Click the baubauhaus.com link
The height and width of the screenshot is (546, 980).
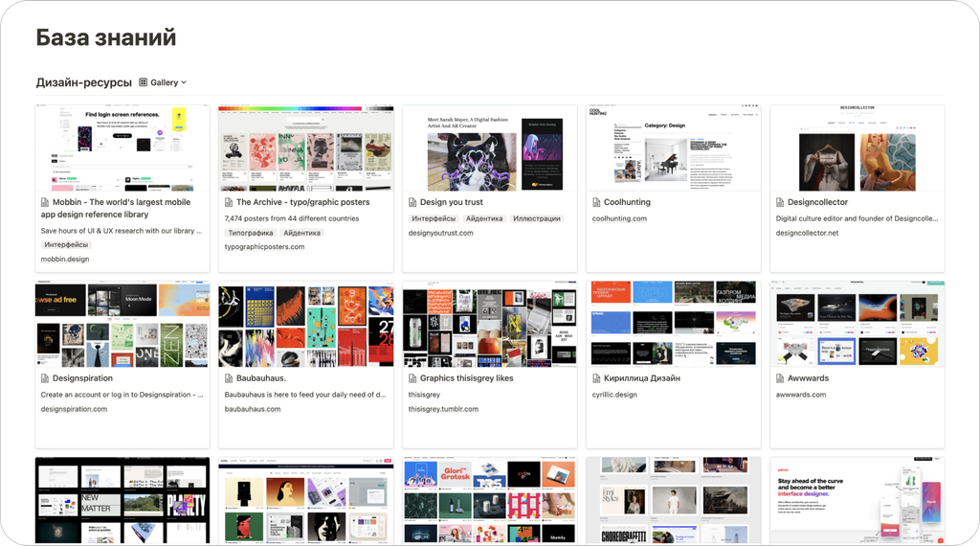coord(253,409)
